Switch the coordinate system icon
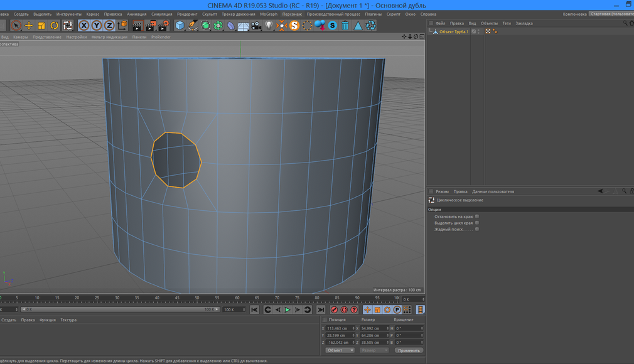The image size is (634, 364). 122,26
